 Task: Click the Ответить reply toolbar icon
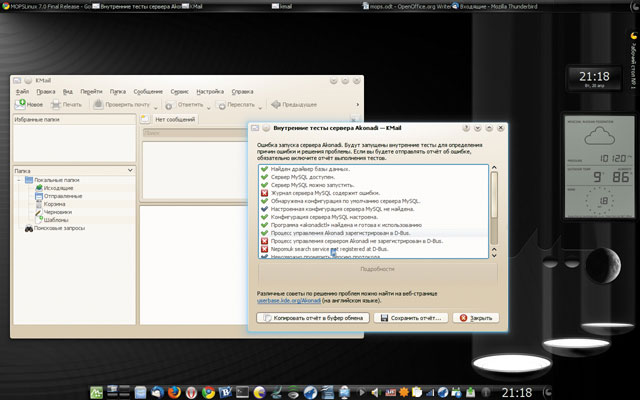[169, 105]
